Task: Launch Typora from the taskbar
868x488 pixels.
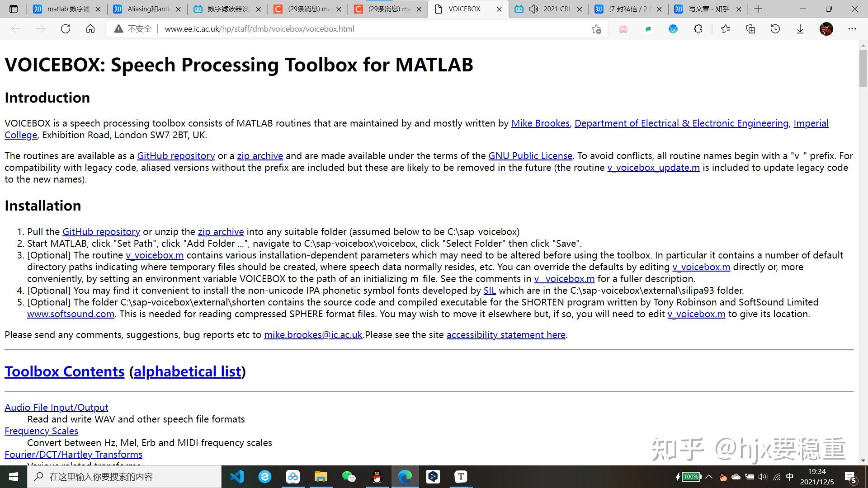Action: pos(460,476)
